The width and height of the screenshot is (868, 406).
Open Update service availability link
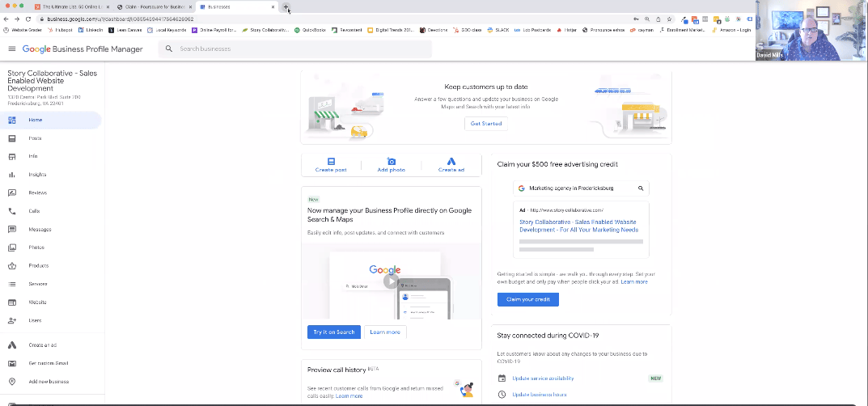(x=543, y=379)
